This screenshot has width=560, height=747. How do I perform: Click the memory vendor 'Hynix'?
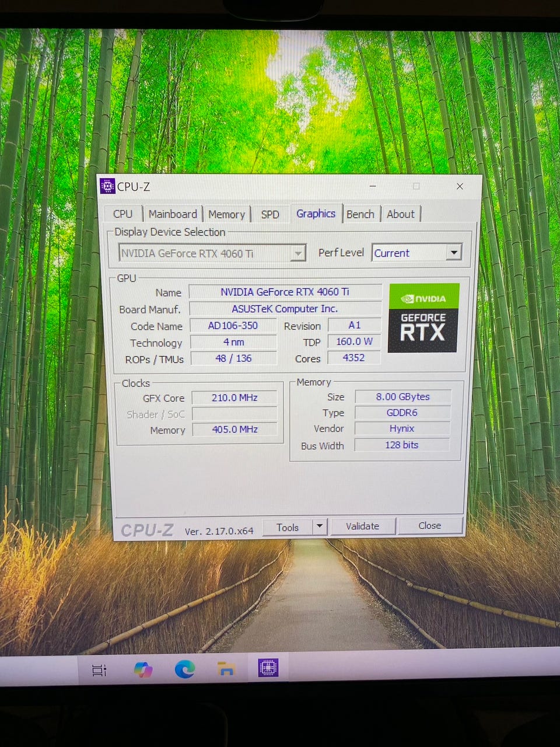402,428
